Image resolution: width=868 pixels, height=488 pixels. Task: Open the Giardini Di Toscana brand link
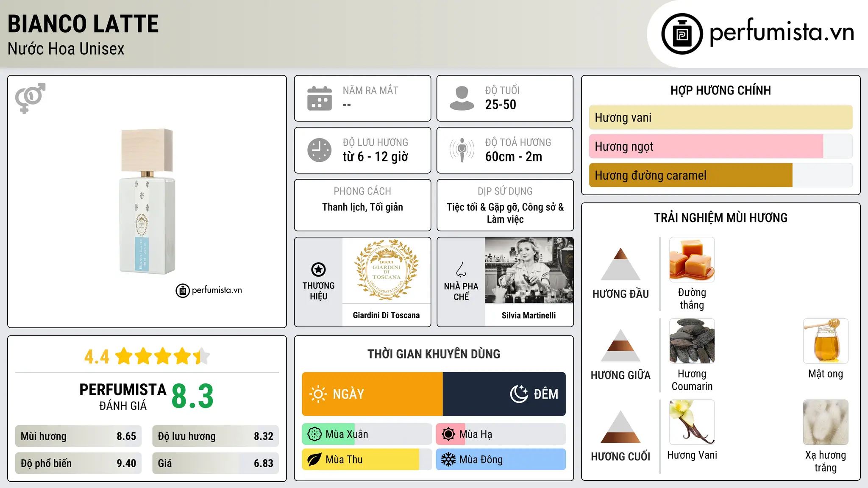[386, 315]
